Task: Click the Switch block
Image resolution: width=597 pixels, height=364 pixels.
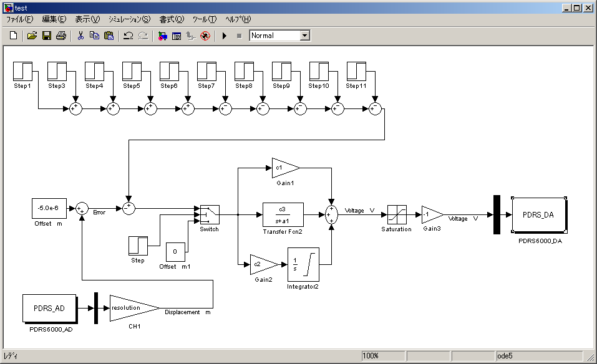Action: (210, 214)
